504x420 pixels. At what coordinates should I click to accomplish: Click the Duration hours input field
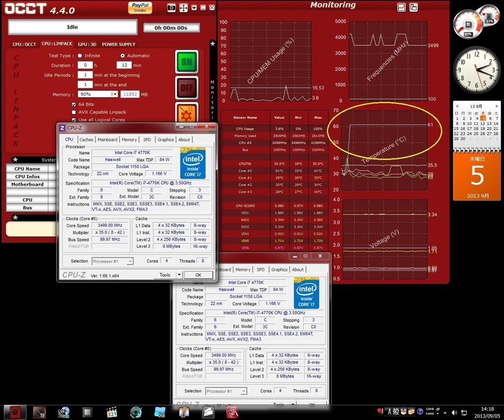point(85,65)
